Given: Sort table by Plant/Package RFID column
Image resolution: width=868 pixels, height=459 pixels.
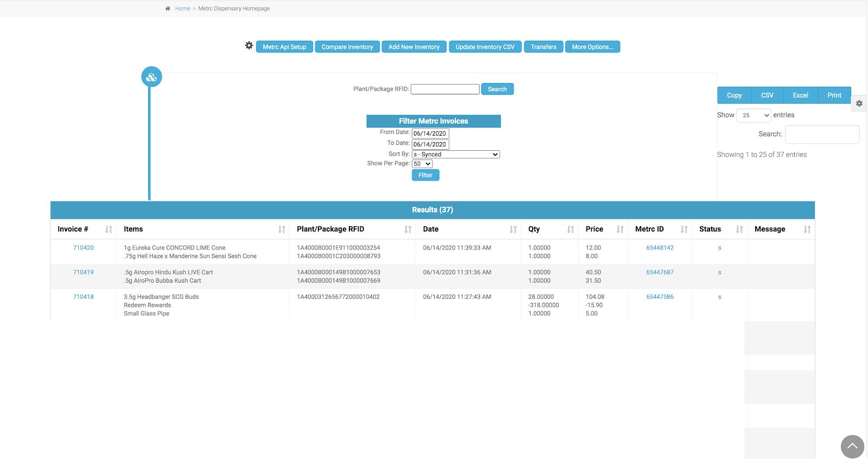Looking at the screenshot, I should (408, 229).
